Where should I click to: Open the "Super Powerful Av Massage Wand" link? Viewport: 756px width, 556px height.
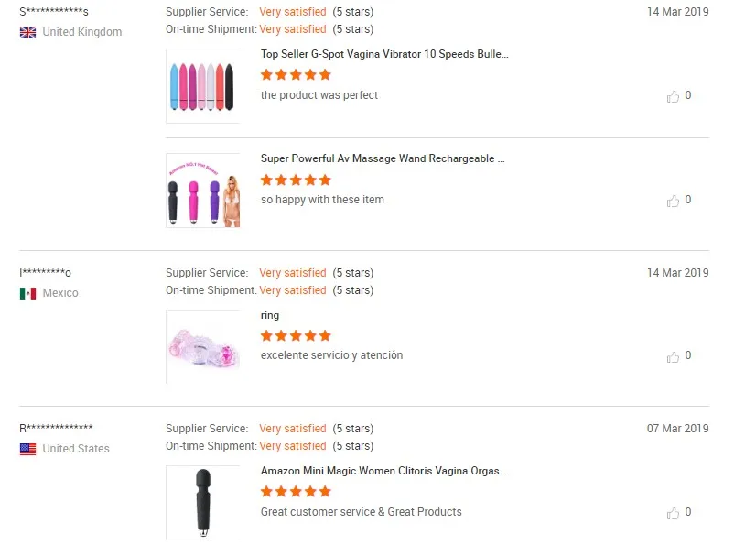tap(383, 158)
